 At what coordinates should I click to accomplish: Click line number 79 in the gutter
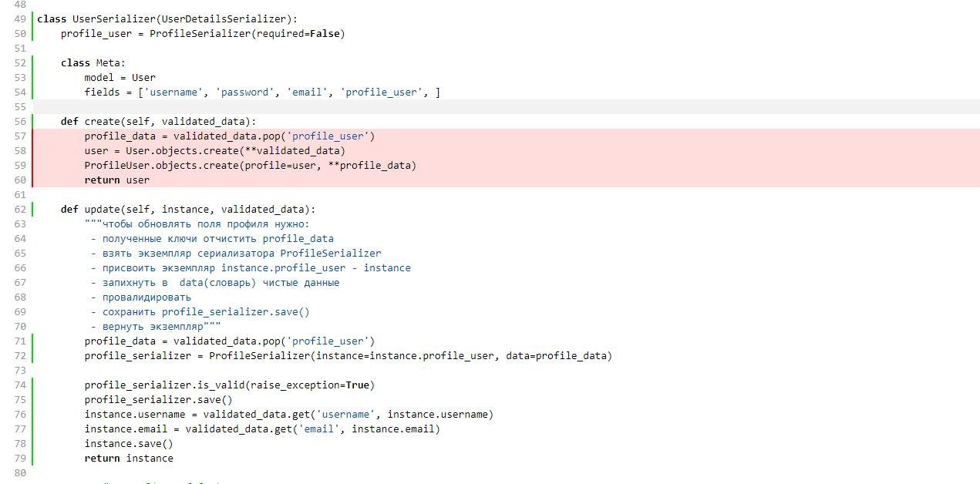[x=20, y=459]
